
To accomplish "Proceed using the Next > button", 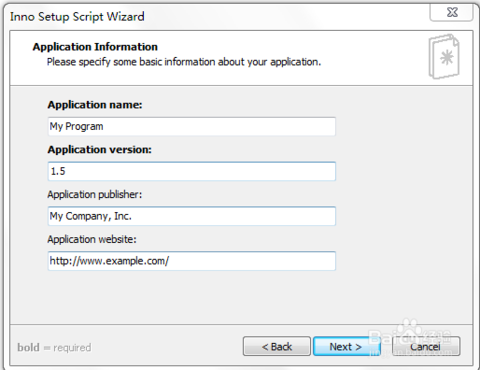I will pyautogui.click(x=346, y=347).
